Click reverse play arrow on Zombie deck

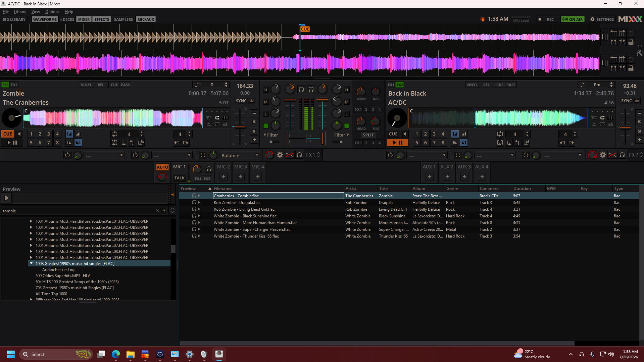(x=19, y=134)
